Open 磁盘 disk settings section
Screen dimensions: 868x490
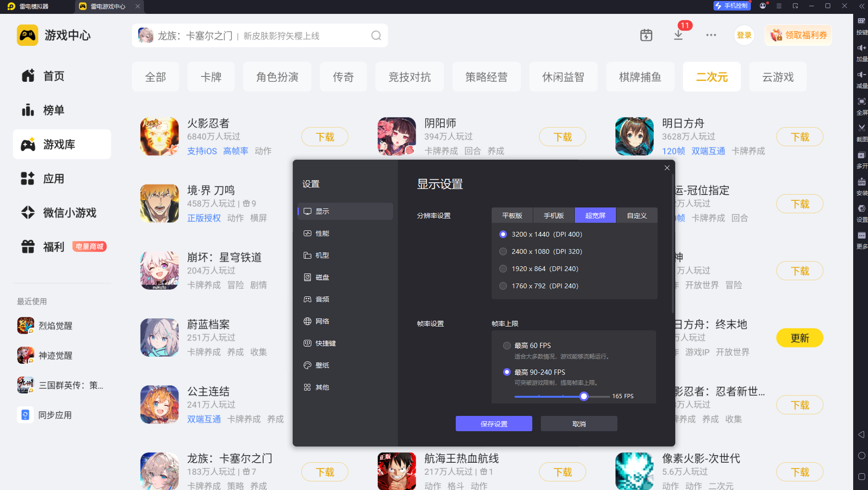345,277
